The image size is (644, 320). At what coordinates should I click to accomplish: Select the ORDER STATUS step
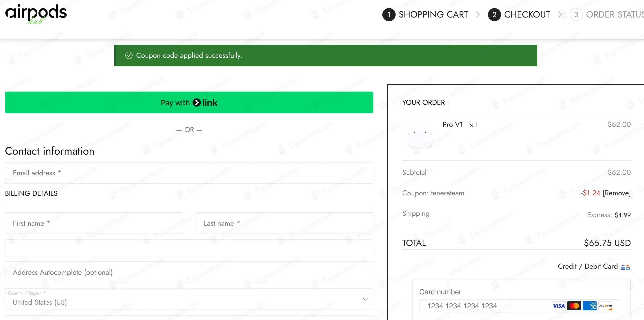[615, 14]
